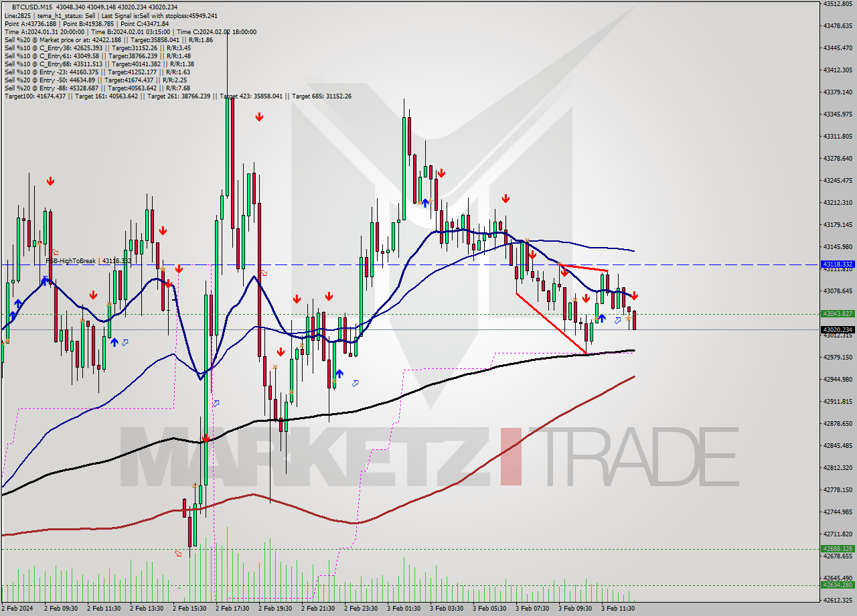857x616 pixels.
Task: Click the 43445.970 price axis label
Action: (x=838, y=48)
